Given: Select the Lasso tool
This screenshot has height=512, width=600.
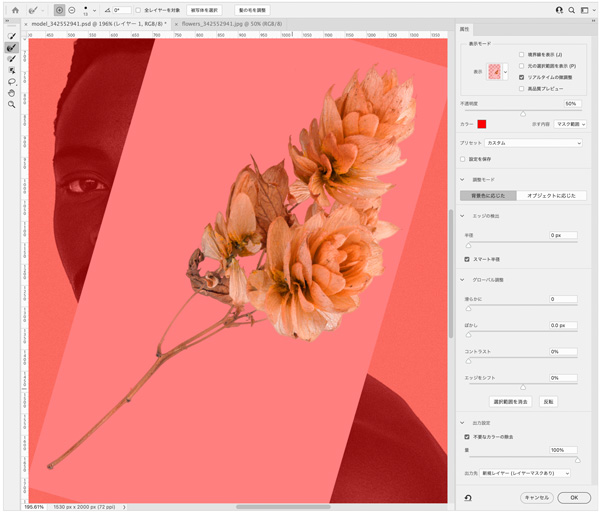Looking at the screenshot, I should [x=12, y=82].
